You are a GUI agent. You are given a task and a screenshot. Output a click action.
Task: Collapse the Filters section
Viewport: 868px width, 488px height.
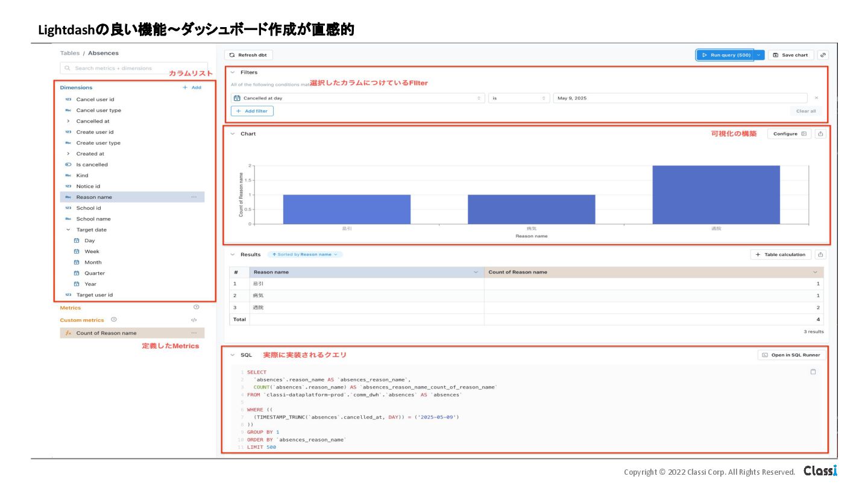(x=233, y=72)
